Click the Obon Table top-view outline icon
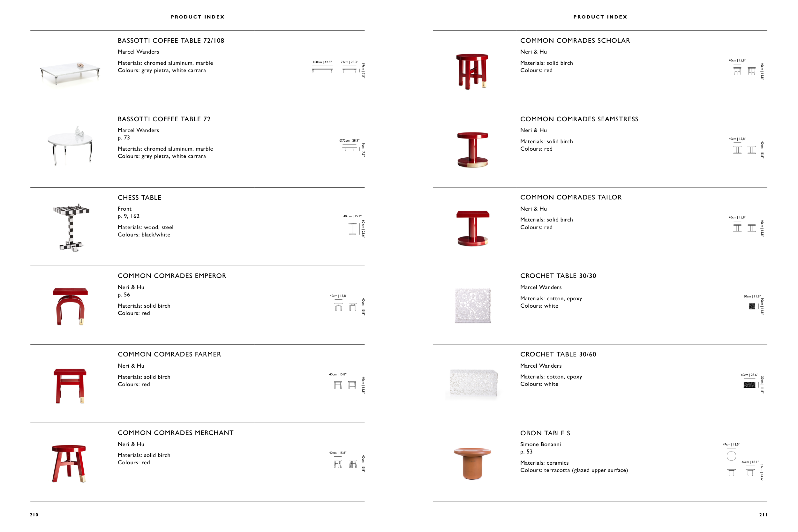This screenshot has height=532, width=798. pos(731,456)
